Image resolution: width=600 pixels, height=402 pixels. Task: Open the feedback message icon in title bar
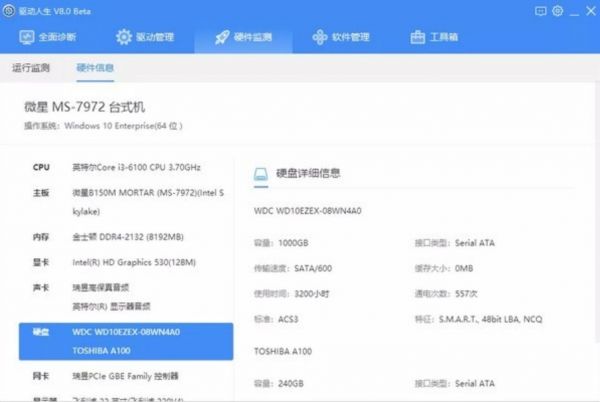(x=540, y=11)
